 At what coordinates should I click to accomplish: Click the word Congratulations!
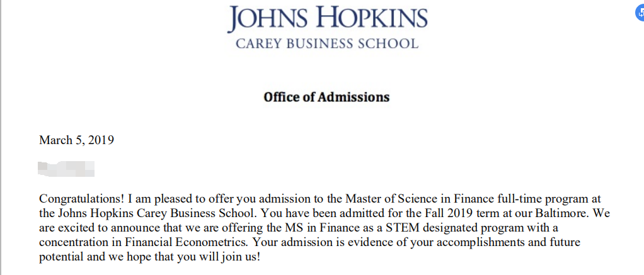click(x=81, y=199)
